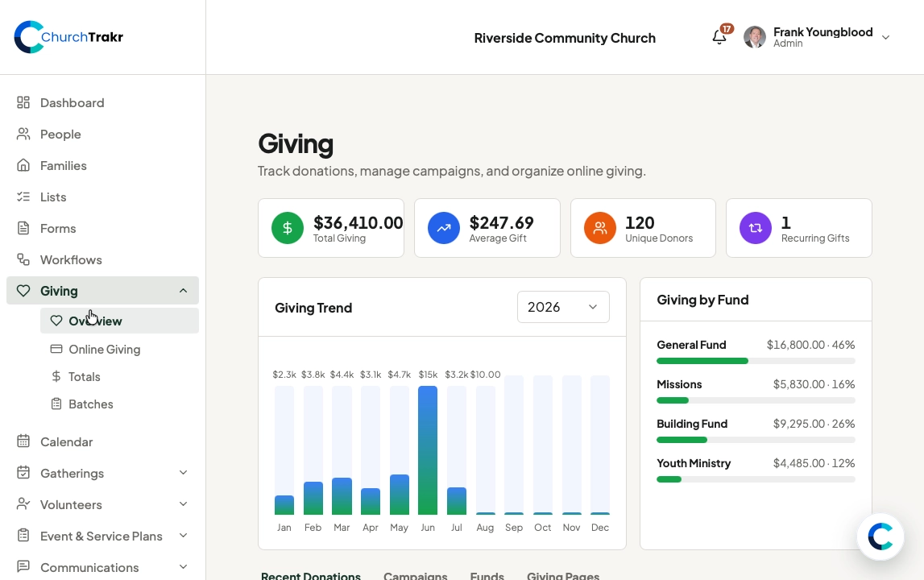This screenshot has width=924, height=580.
Task: Click the $36,410.00 Total Giving value
Action: (358, 223)
